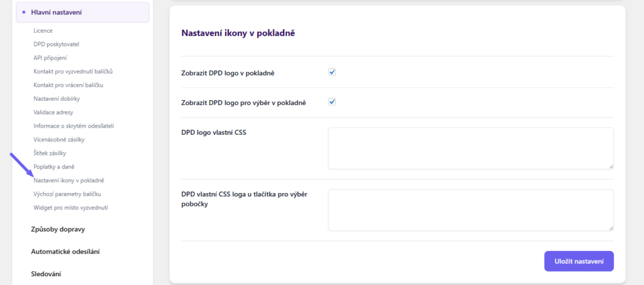The height and width of the screenshot is (285, 644).
Task: Expand the Automatické odesílání section
Action: (x=65, y=252)
